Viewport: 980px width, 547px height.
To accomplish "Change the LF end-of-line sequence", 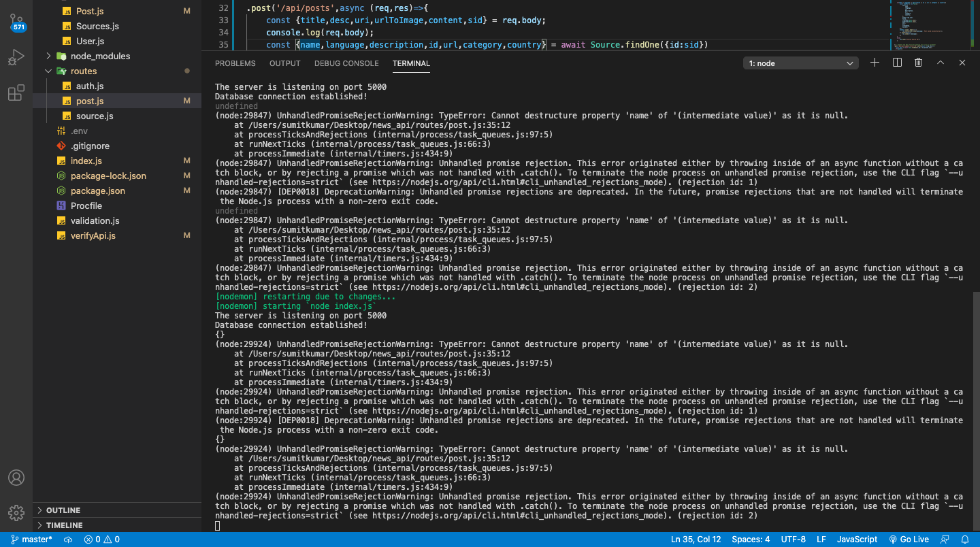I will tap(821, 540).
